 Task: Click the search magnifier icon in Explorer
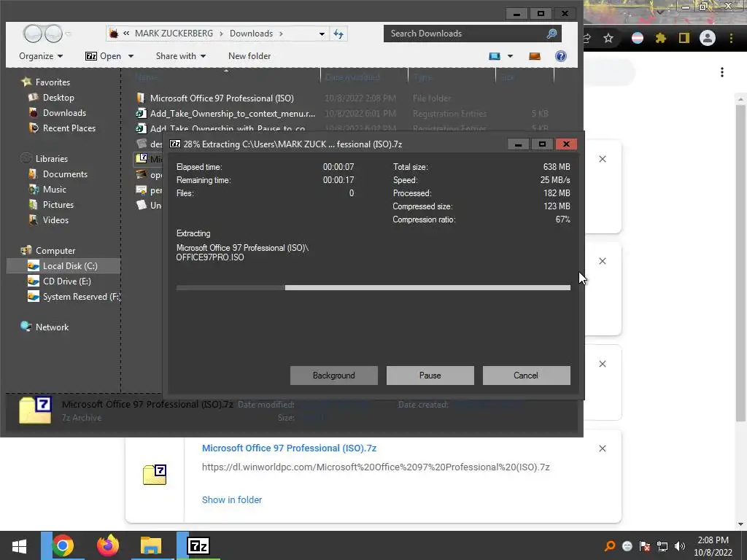(551, 34)
